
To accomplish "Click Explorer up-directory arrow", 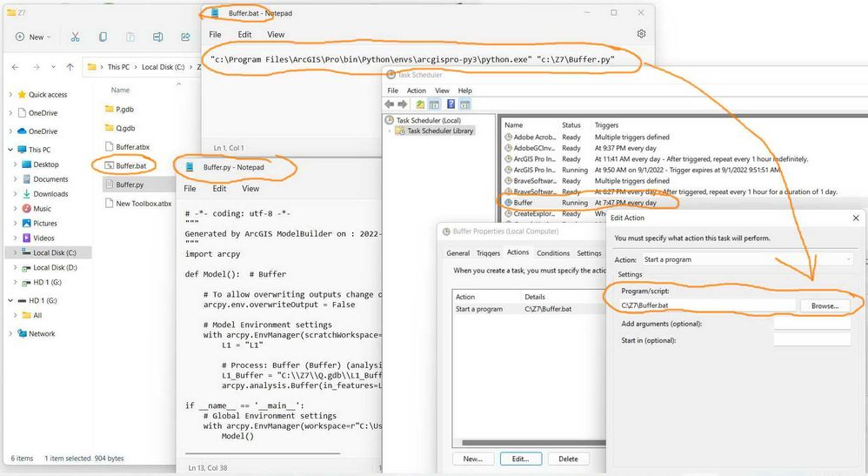I will pos(70,67).
